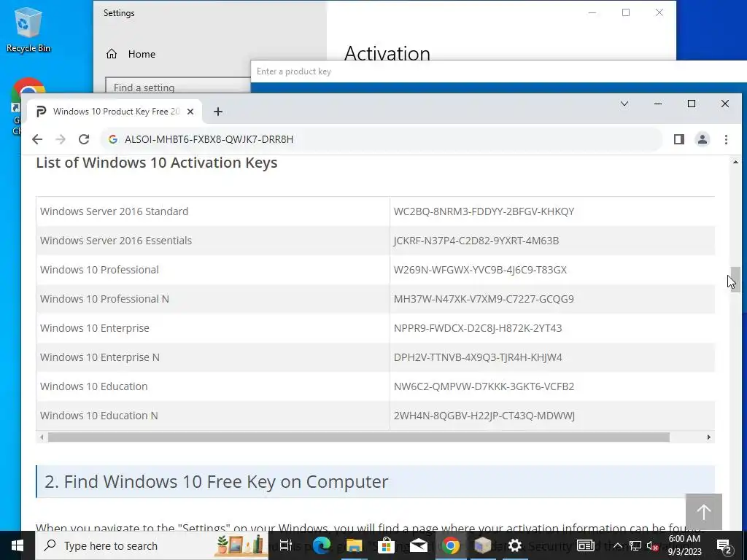Click the Windows 10 Enterprise N key

478,357
